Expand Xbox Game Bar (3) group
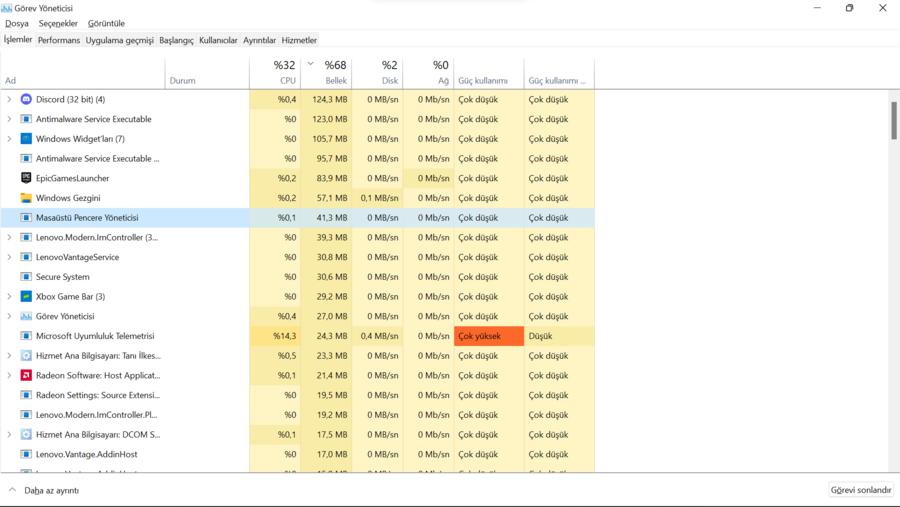This screenshot has height=507, width=900. pyautogui.click(x=9, y=296)
